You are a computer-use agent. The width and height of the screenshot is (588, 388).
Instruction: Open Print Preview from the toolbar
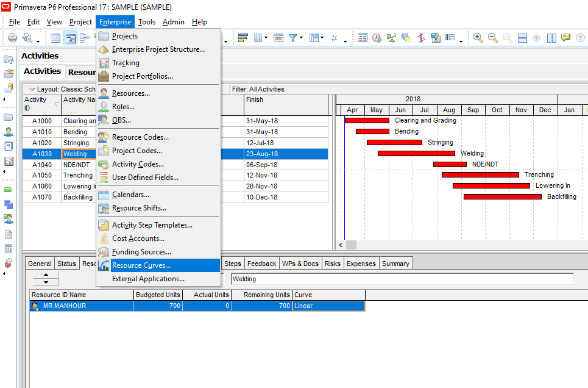pos(27,38)
